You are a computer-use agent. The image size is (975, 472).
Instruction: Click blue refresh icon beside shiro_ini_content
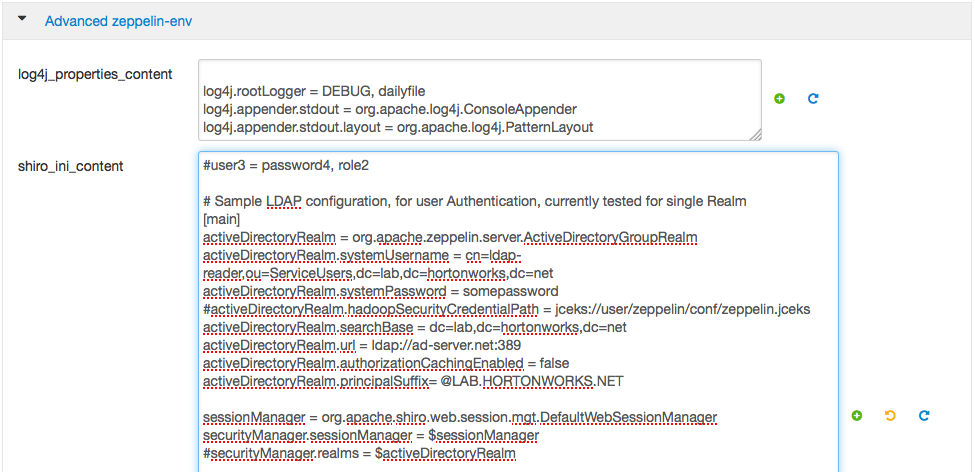click(924, 415)
